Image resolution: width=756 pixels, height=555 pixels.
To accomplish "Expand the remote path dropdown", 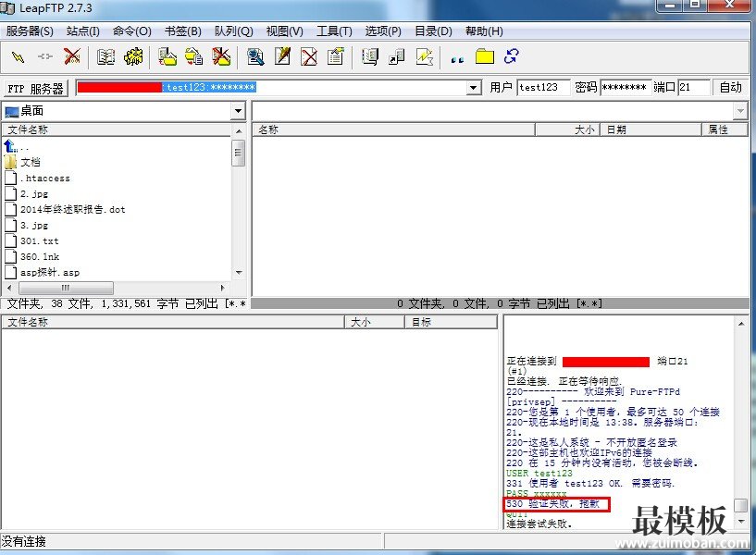I will (740, 111).
